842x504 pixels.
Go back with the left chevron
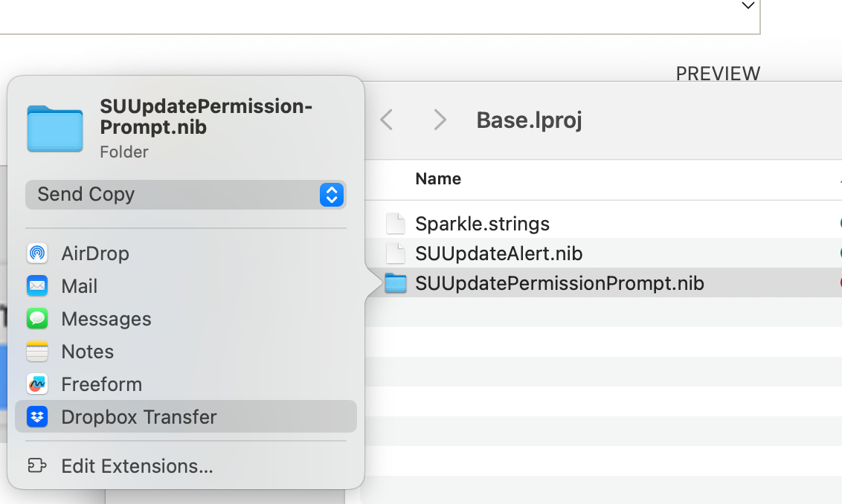click(x=387, y=120)
